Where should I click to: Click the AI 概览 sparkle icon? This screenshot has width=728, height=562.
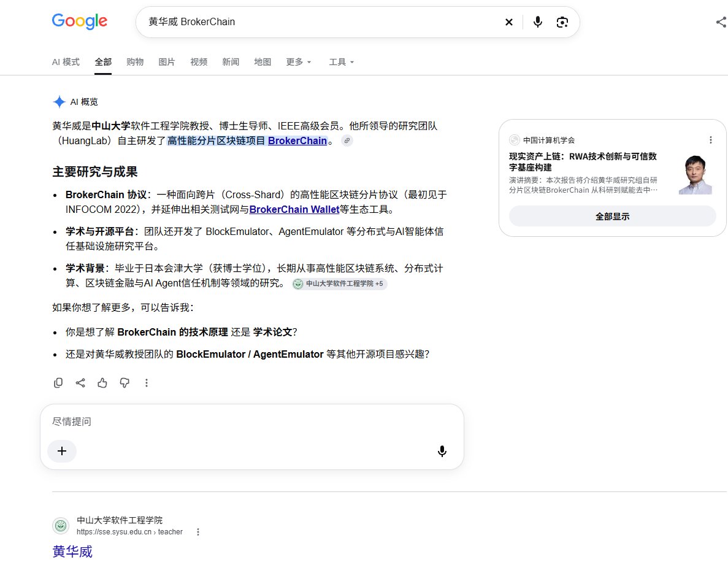pos(59,102)
